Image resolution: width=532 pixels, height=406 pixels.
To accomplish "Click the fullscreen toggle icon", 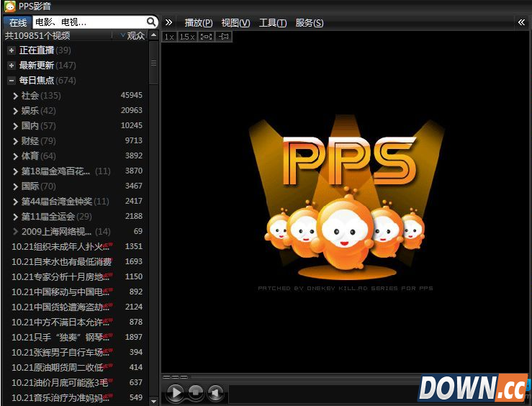I will point(206,36).
